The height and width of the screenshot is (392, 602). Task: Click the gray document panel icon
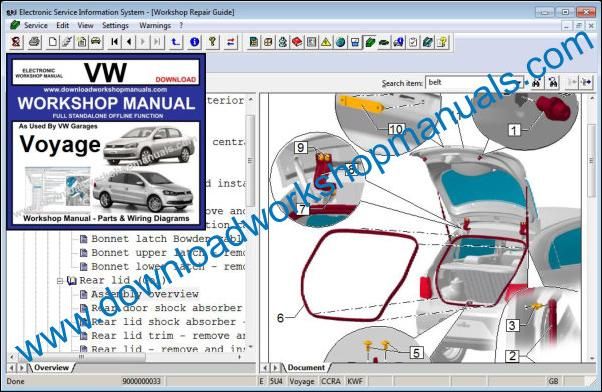click(311, 42)
